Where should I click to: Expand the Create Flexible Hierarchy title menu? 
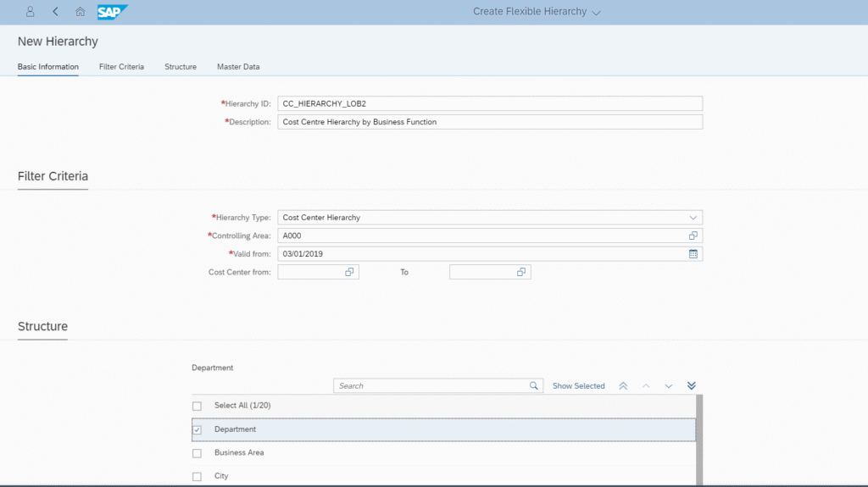596,12
